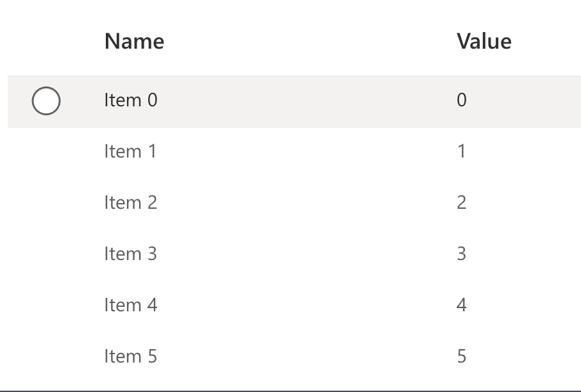
Task: Select the Item 4 row
Action: 289,306
